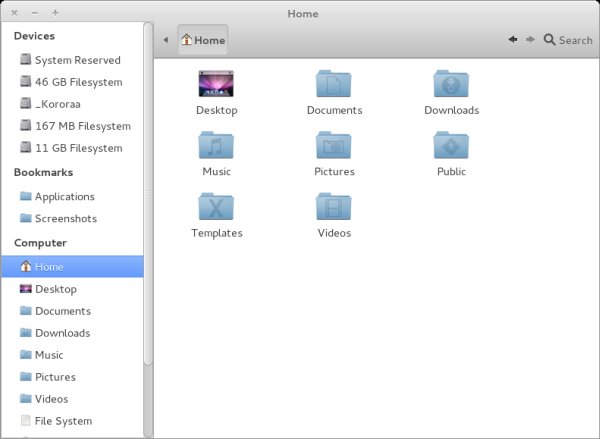Click the Documents folder icon in sidebar
This screenshot has width=600, height=439.
(x=25, y=310)
